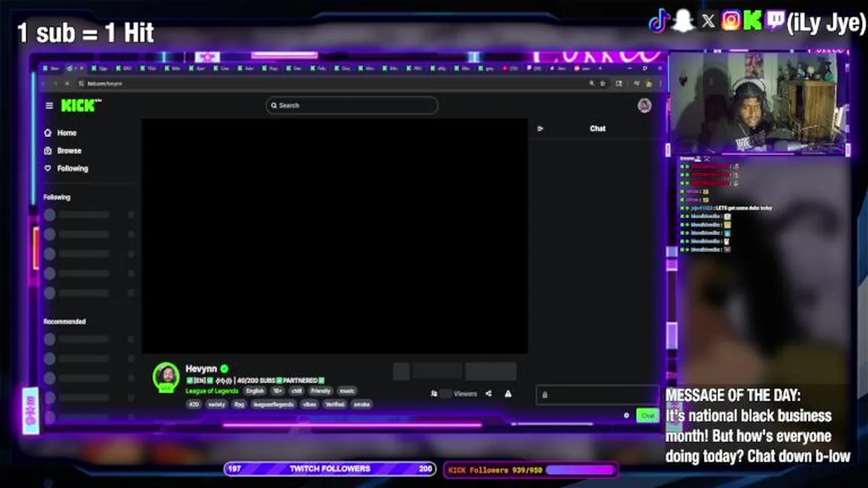Switch to the first browser tab

[52, 68]
